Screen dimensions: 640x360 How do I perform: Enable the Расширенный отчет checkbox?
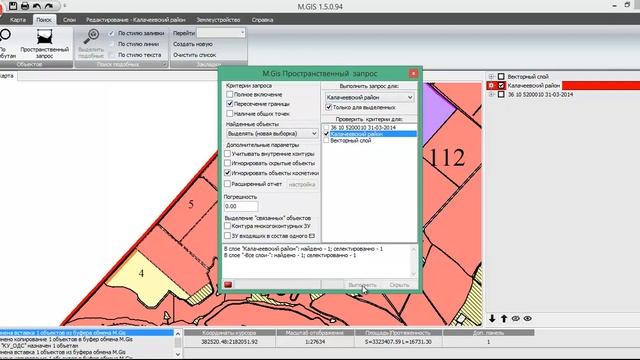click(x=228, y=184)
